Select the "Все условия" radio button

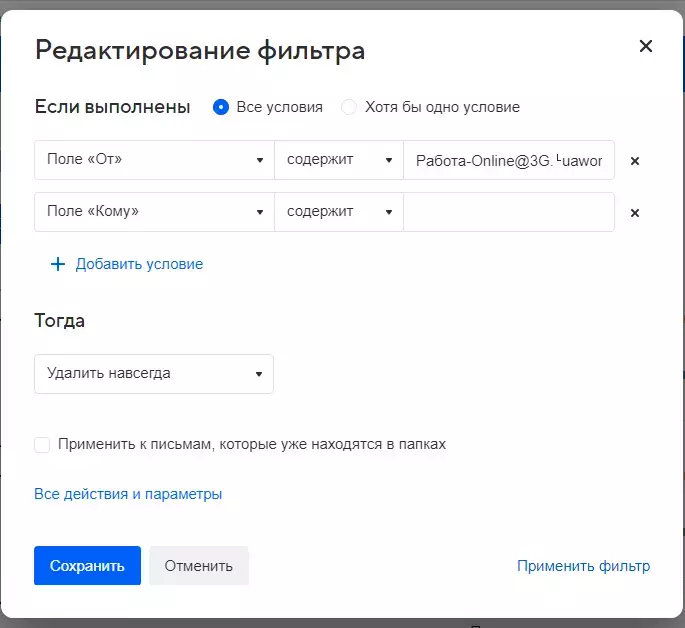[x=221, y=107]
